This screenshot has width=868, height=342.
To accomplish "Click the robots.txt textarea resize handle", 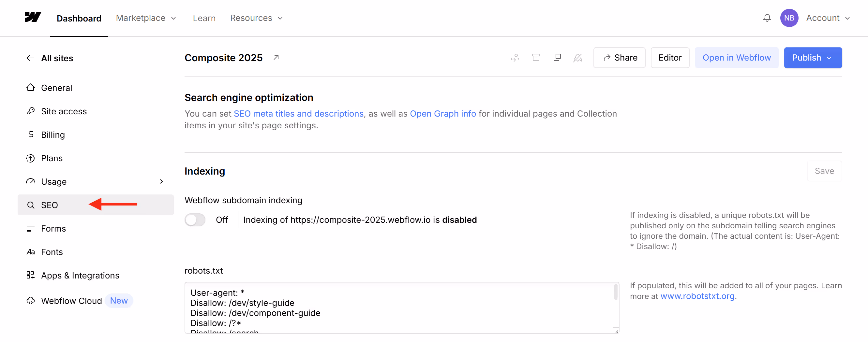I will [616, 331].
